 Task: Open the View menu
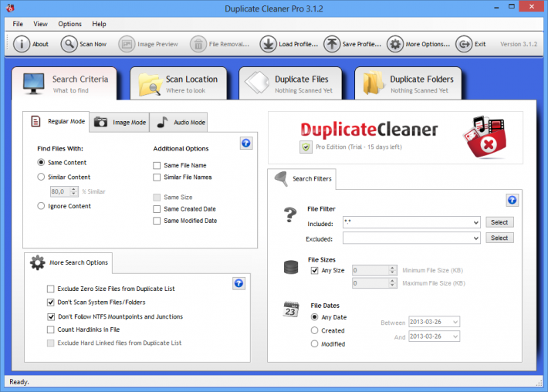[41, 24]
